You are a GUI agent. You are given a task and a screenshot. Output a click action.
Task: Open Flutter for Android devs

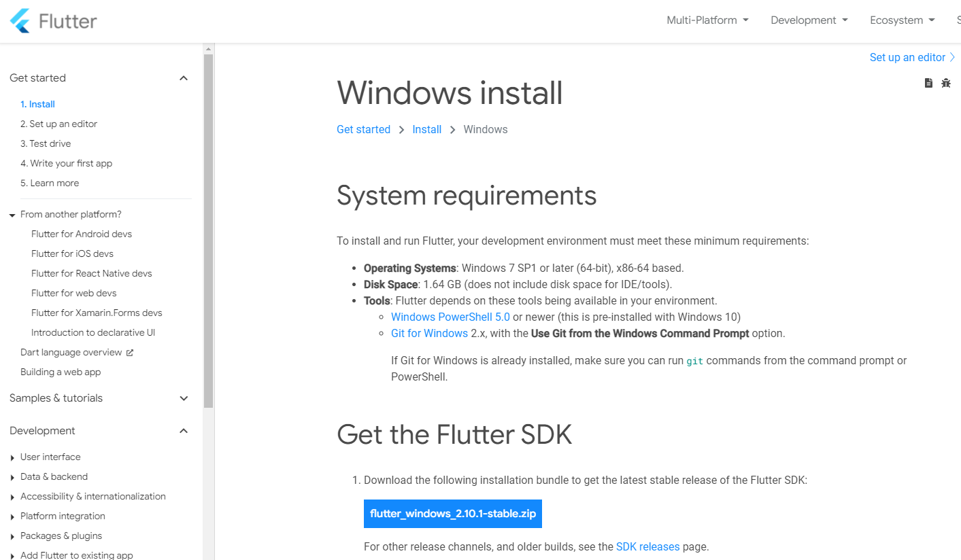click(82, 234)
